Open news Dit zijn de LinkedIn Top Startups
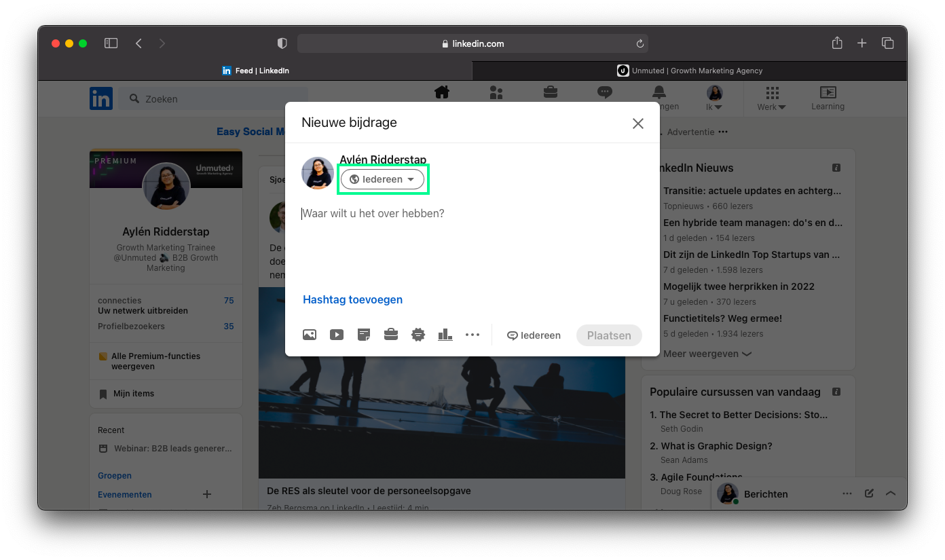 pos(752,255)
